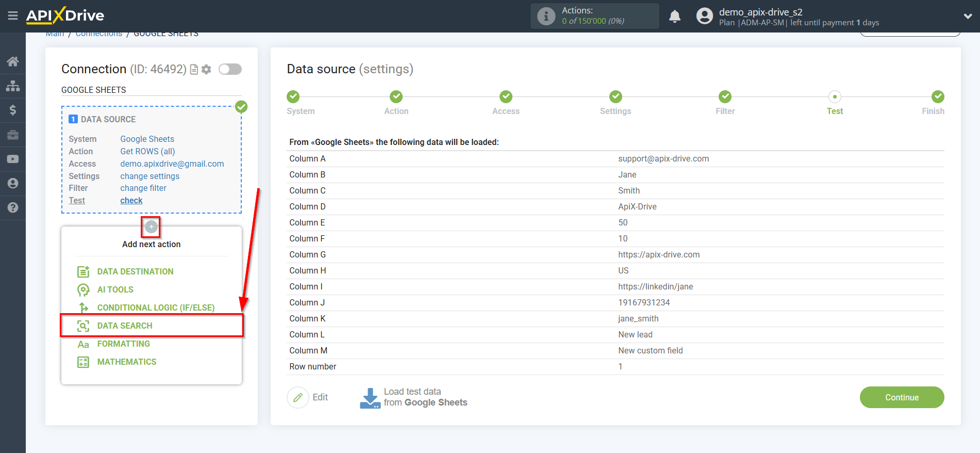The image size is (980, 453).
Task: Expand the account dropdown chevron
Action: (x=968, y=16)
